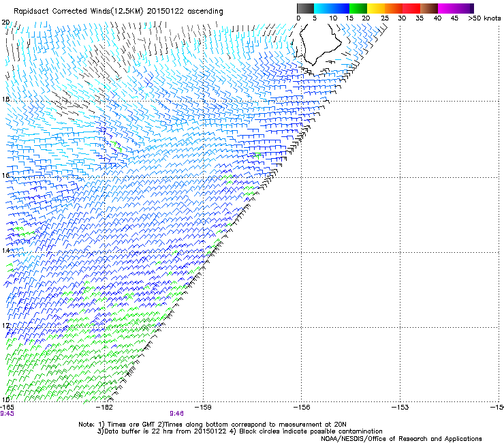
Task: Click the magenta 40-45 knots color band
Action: click(447, 8)
